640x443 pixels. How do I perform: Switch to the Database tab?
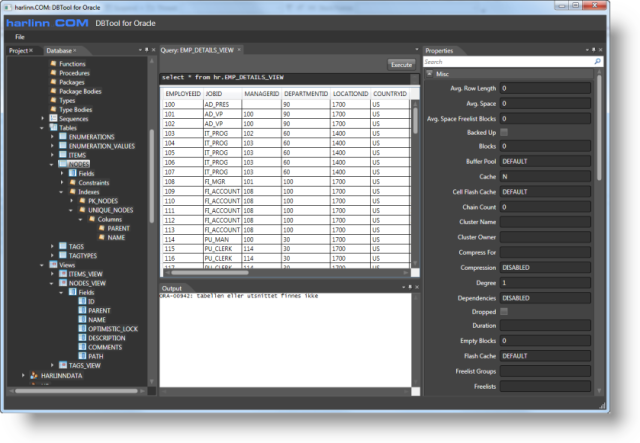coord(59,51)
